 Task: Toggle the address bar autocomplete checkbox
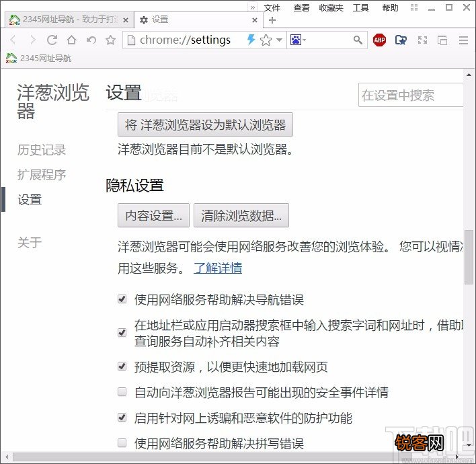[122, 332]
